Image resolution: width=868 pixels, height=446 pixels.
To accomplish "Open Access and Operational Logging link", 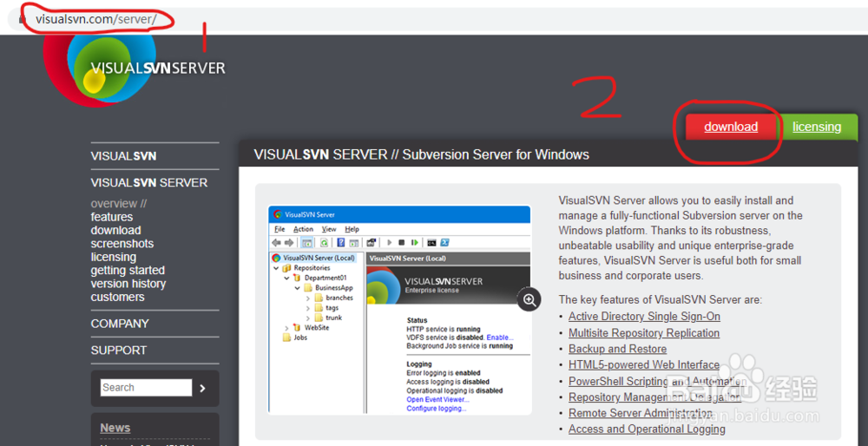I will [x=647, y=430].
